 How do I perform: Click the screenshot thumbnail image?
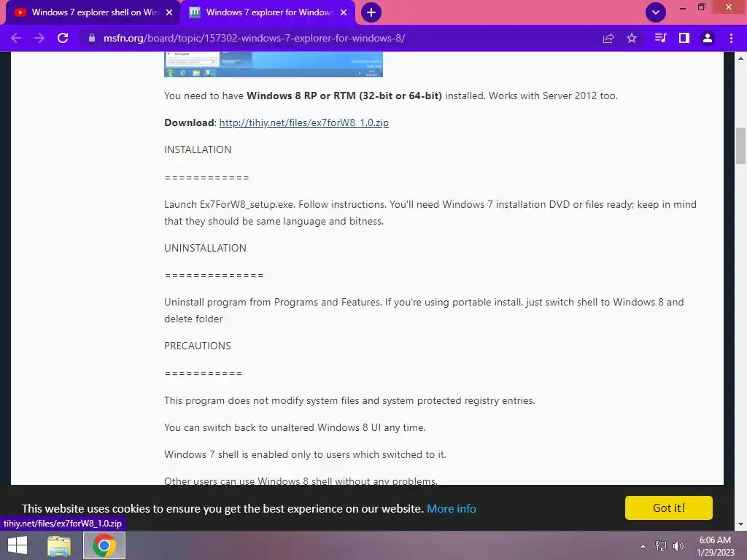[x=274, y=64]
